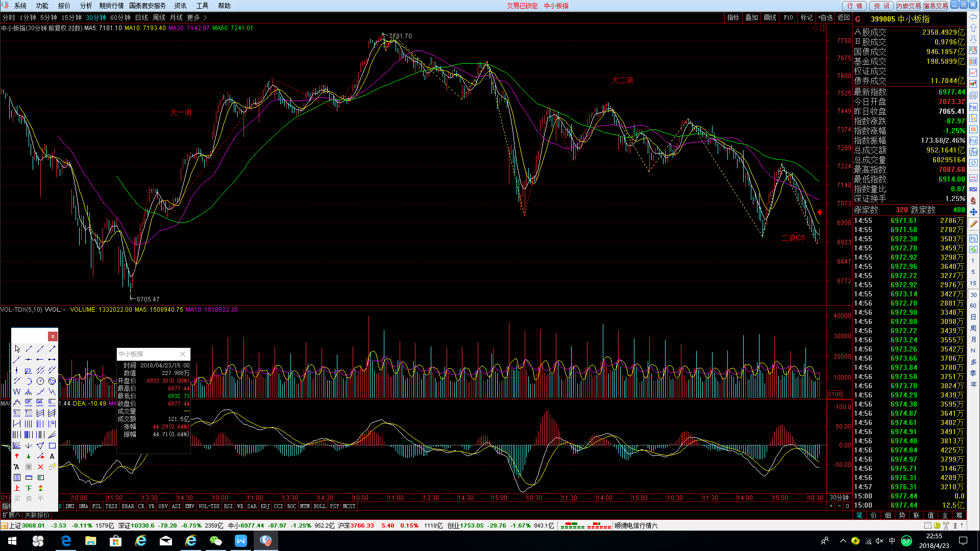The image size is (980, 551).
Task: Select the text annotation 'A' tool
Action: point(52,456)
